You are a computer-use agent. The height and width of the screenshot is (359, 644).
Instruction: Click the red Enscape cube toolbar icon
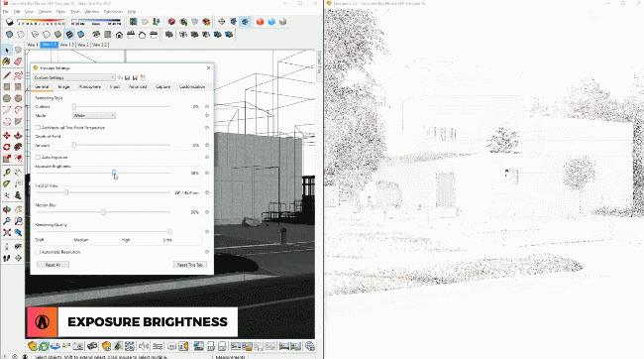pyautogui.click(x=260, y=22)
